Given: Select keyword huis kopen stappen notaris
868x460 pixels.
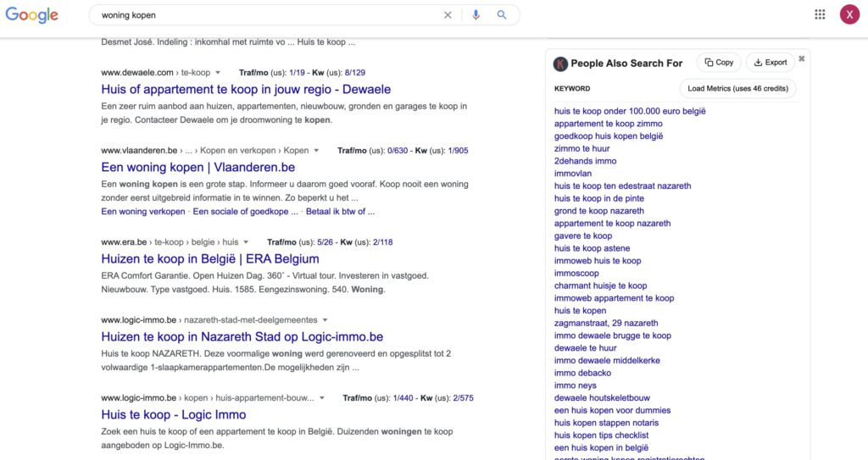Looking at the screenshot, I should [606, 423].
